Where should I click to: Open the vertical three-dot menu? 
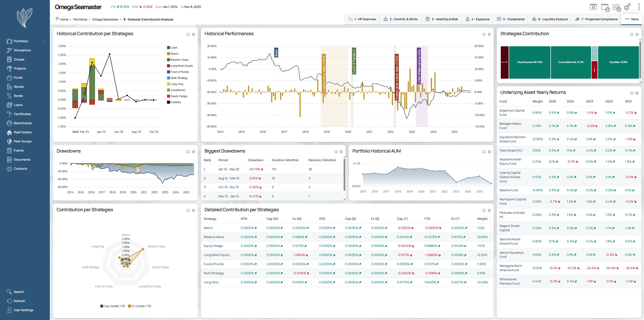pyautogui.click(x=639, y=7)
